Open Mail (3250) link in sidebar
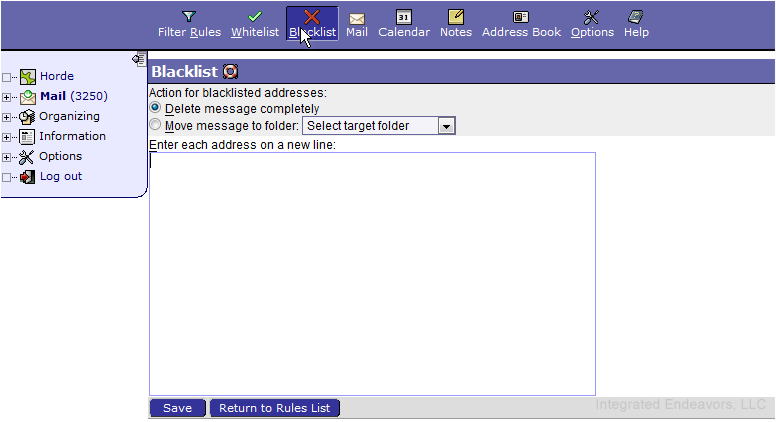This screenshot has width=776, height=422. pyautogui.click(x=74, y=96)
